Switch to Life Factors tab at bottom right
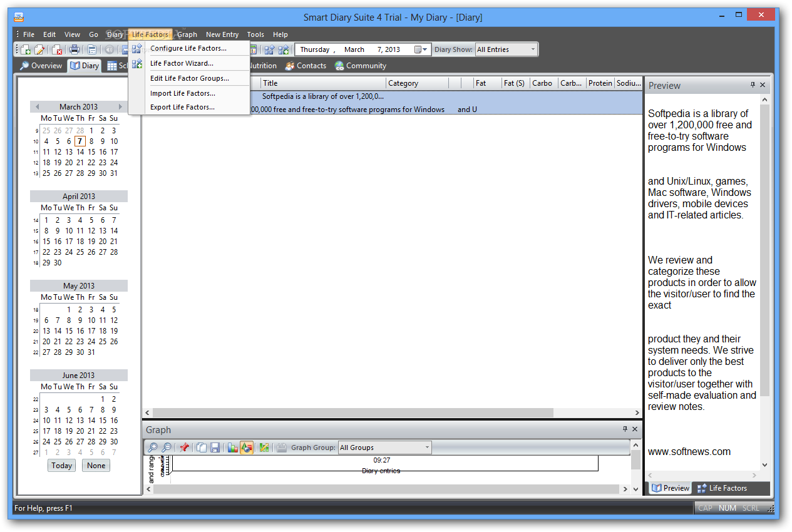Image resolution: width=792 pixels, height=532 pixels. pos(722,488)
